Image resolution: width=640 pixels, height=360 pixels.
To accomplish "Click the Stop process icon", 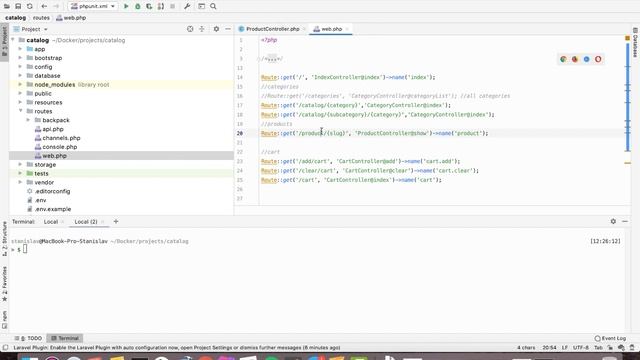I will pyautogui.click(x=173, y=6).
